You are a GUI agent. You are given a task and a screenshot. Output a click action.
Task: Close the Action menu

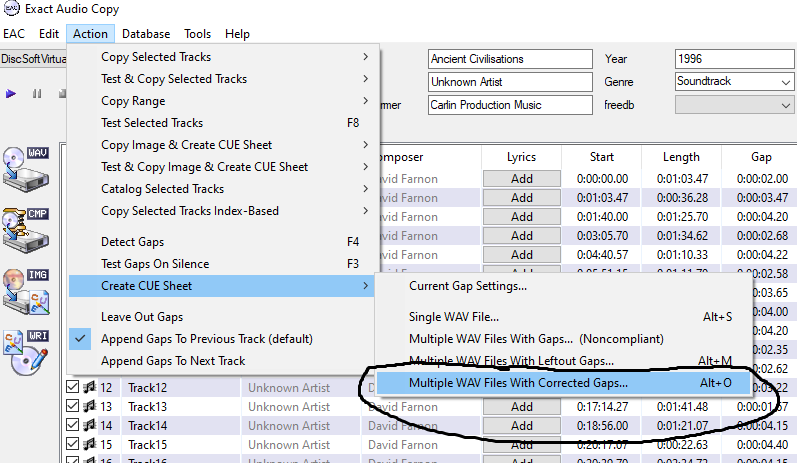90,34
